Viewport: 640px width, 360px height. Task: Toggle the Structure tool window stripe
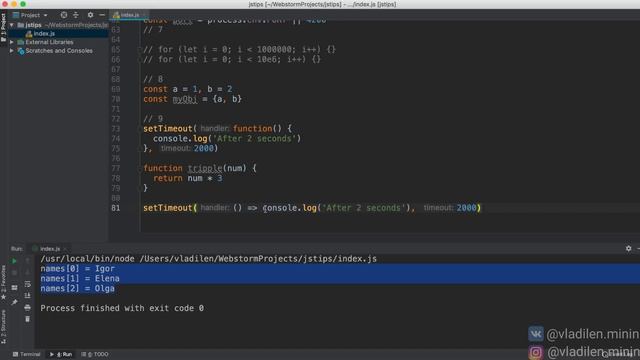pyautogui.click(x=3, y=327)
